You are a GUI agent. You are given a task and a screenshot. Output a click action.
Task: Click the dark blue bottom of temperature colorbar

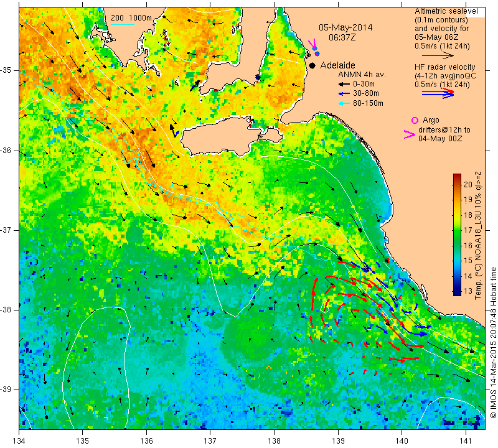click(x=457, y=292)
